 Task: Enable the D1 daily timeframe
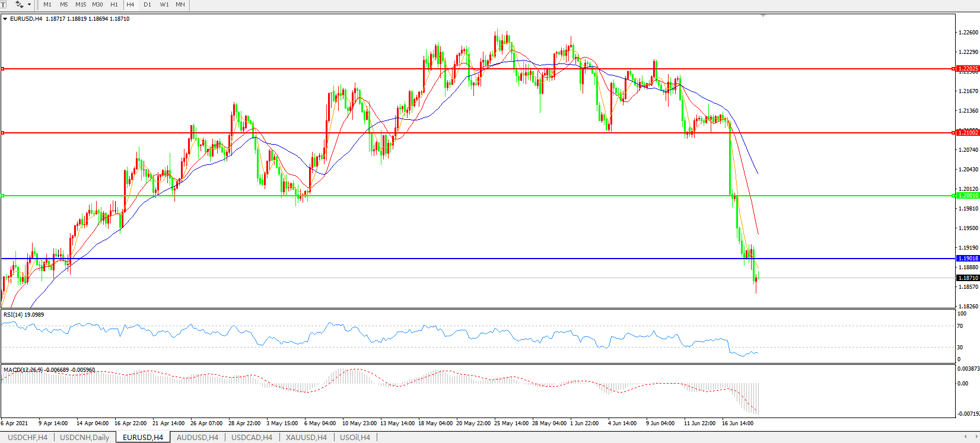tap(147, 5)
